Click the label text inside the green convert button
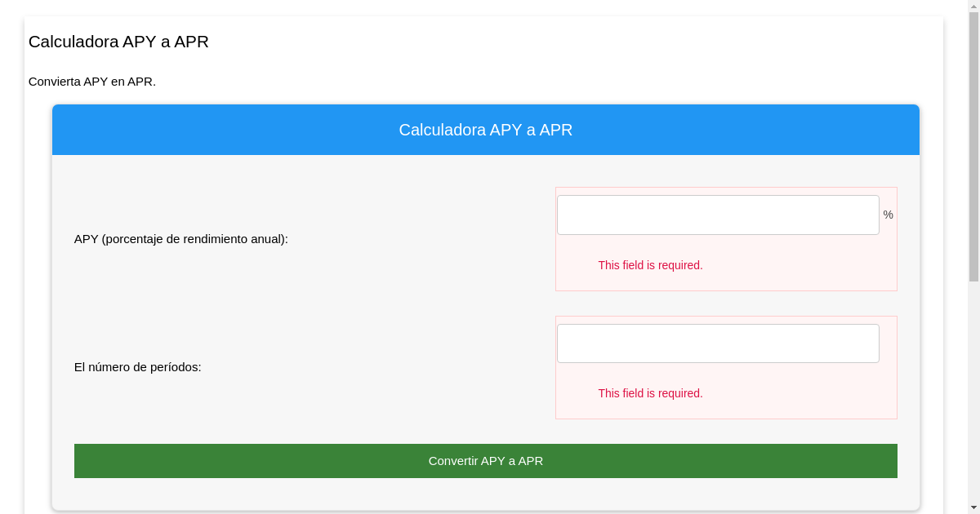The height and width of the screenshot is (514, 980). [x=485, y=461]
